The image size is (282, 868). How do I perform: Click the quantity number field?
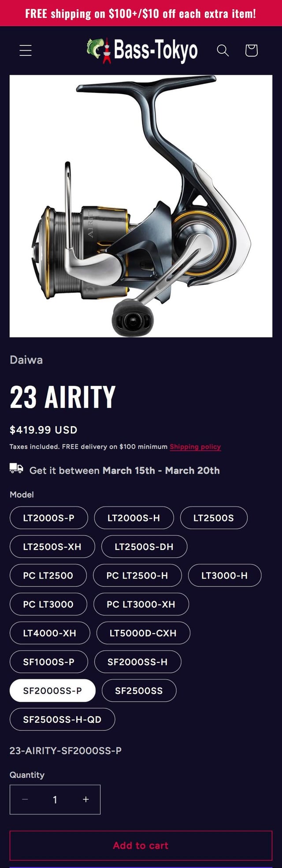(55, 799)
